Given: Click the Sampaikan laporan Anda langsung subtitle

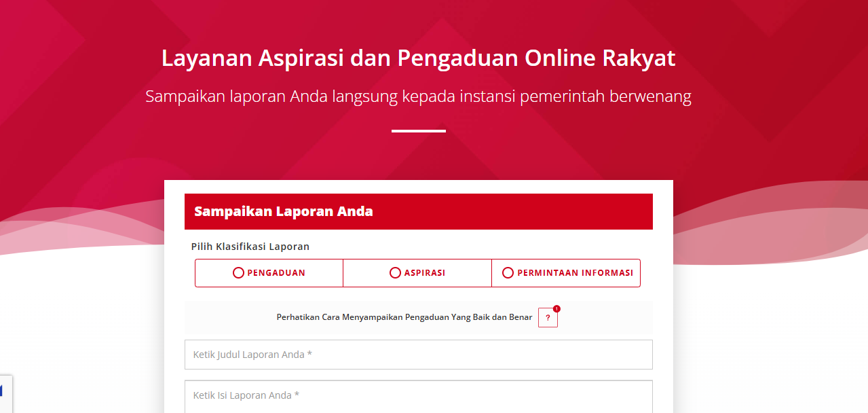Looking at the screenshot, I should click(418, 96).
